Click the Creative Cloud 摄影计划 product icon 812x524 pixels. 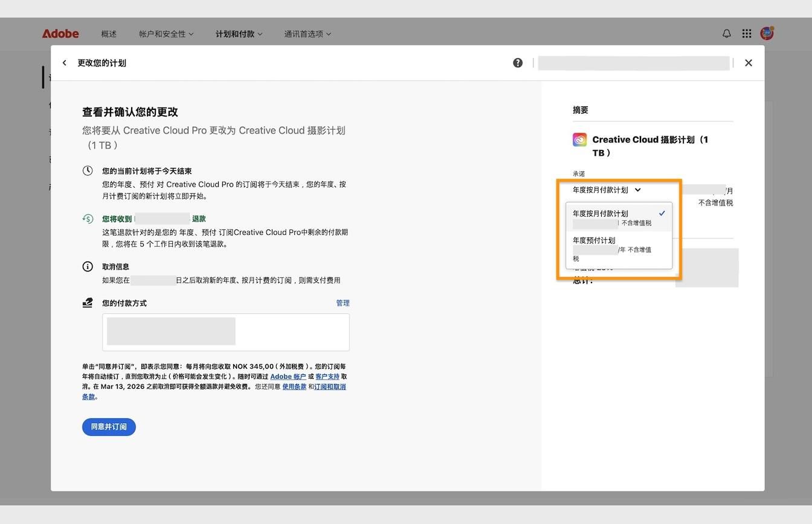579,139
